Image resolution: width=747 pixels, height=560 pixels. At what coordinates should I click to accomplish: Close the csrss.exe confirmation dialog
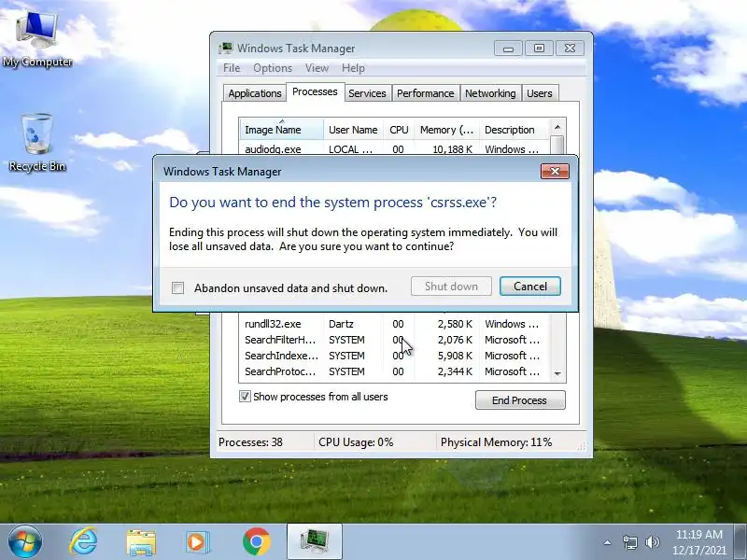pyautogui.click(x=555, y=172)
